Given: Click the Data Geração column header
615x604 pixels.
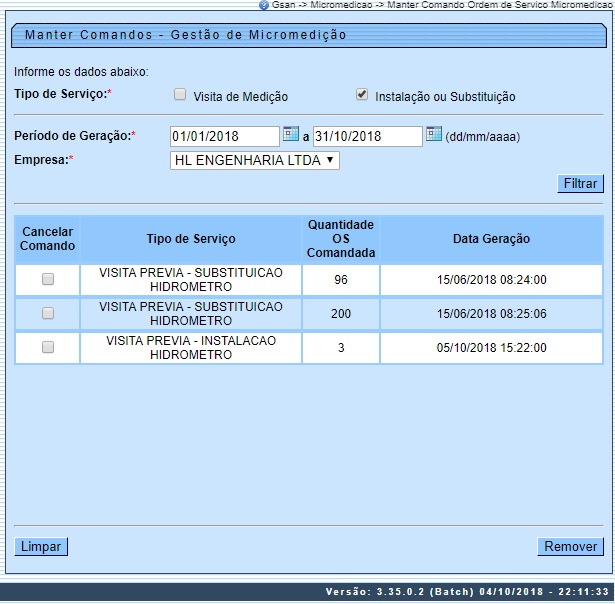Looking at the screenshot, I should click(x=491, y=239).
